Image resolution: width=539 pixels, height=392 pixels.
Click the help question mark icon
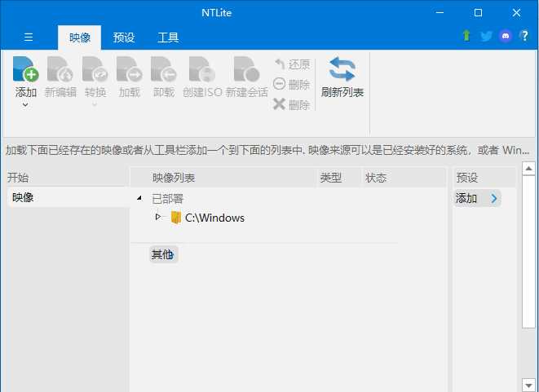pos(525,36)
